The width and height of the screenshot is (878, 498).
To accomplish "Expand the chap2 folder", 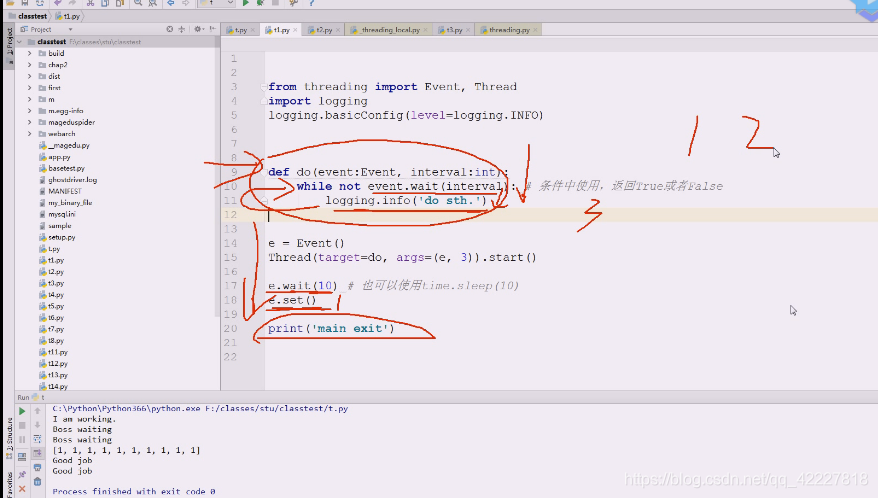I will tap(30, 65).
